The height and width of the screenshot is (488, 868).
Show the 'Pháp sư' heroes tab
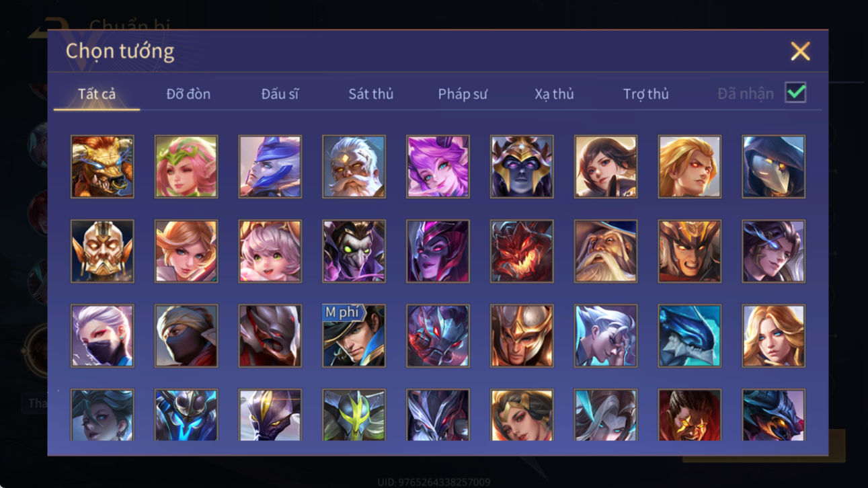pos(463,94)
